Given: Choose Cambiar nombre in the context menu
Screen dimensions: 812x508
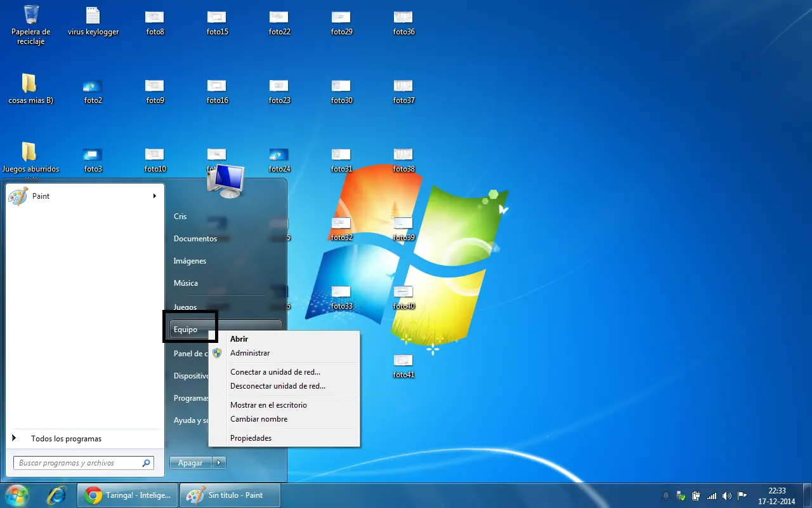Looking at the screenshot, I should coord(284,419).
